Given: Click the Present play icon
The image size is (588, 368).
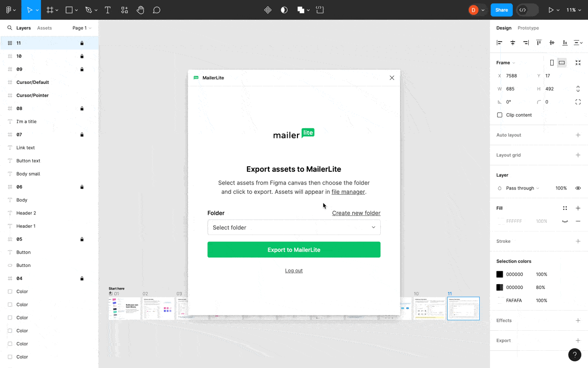Looking at the screenshot, I should 551,10.
